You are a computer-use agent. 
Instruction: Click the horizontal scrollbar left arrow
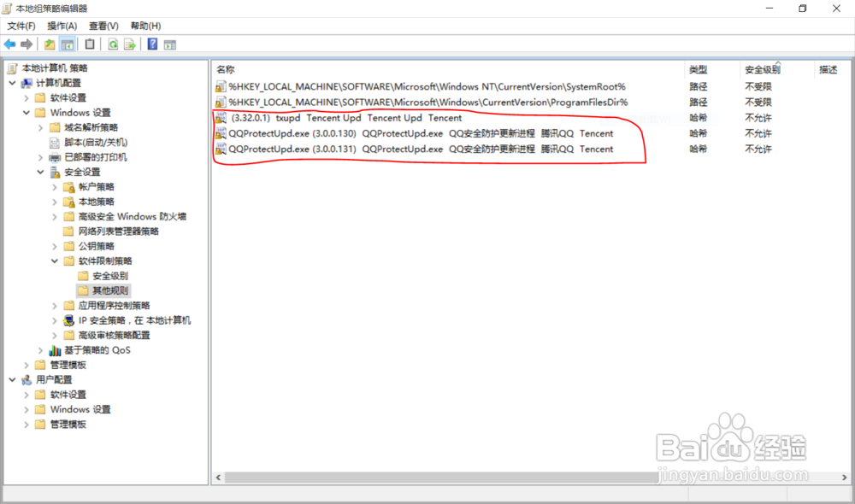(x=218, y=478)
